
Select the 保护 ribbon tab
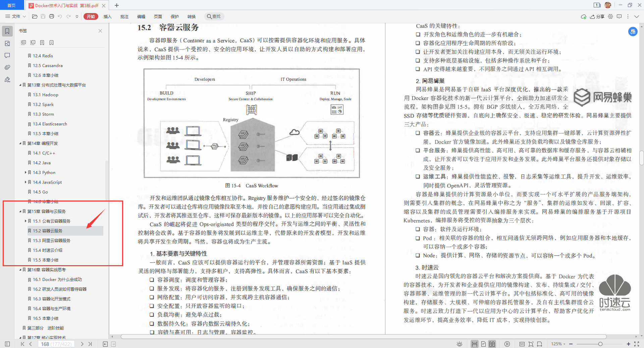pyautogui.click(x=174, y=16)
